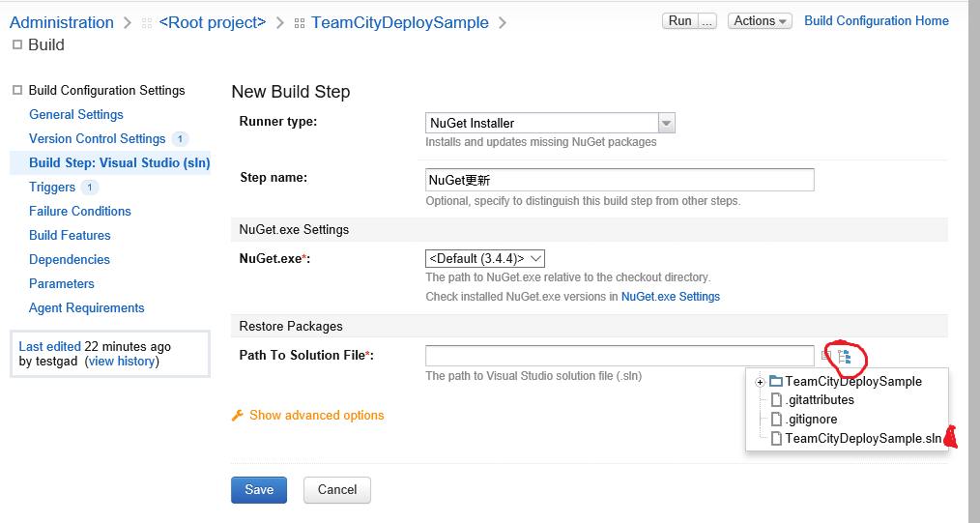The image size is (980, 523).
Task: Click the TeamCityDeploySample folder icon in tree
Action: pyautogui.click(x=776, y=381)
